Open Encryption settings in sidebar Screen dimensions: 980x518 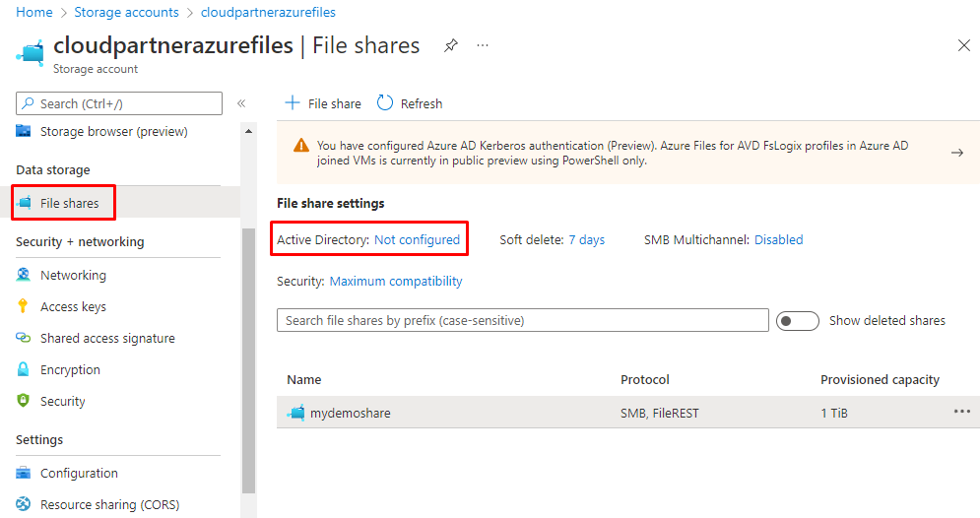[70, 369]
